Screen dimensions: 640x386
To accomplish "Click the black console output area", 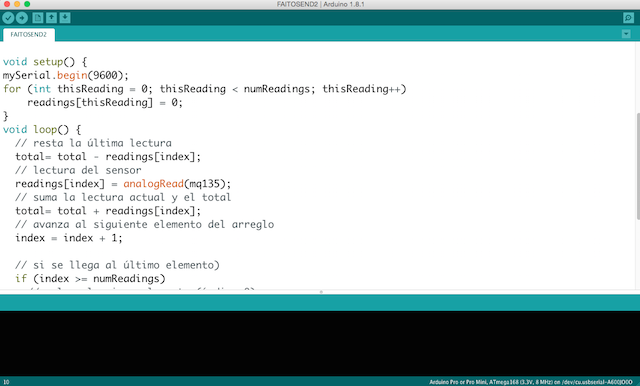I will [320, 343].
